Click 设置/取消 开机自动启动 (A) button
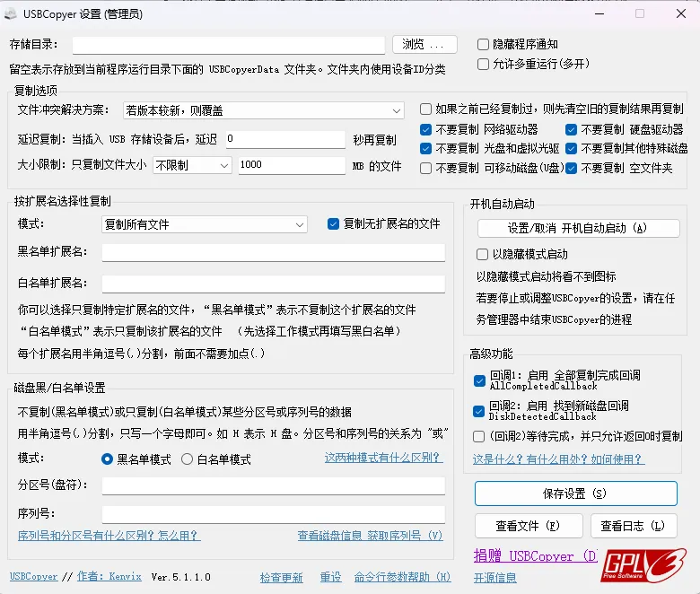This screenshot has width=700, height=594. tap(579, 229)
